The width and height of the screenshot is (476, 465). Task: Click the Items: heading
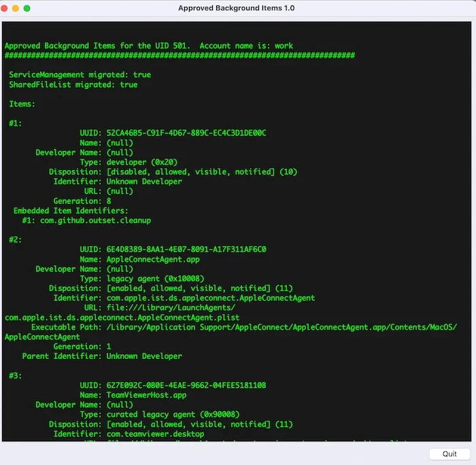point(22,104)
